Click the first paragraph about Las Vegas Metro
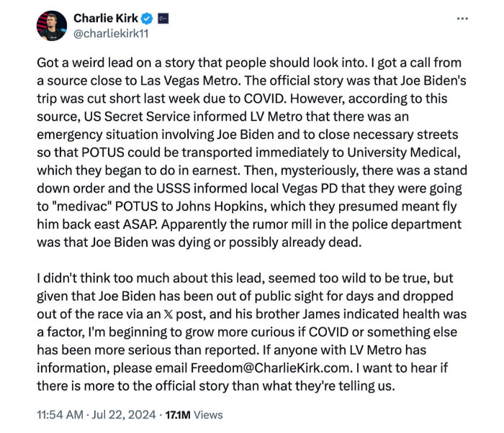The height and width of the screenshot is (433, 504). 252,152
